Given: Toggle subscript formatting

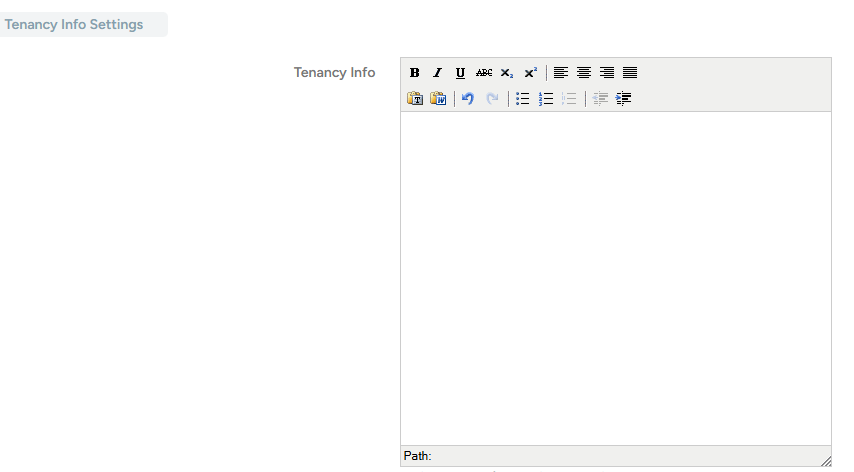Looking at the screenshot, I should (507, 73).
